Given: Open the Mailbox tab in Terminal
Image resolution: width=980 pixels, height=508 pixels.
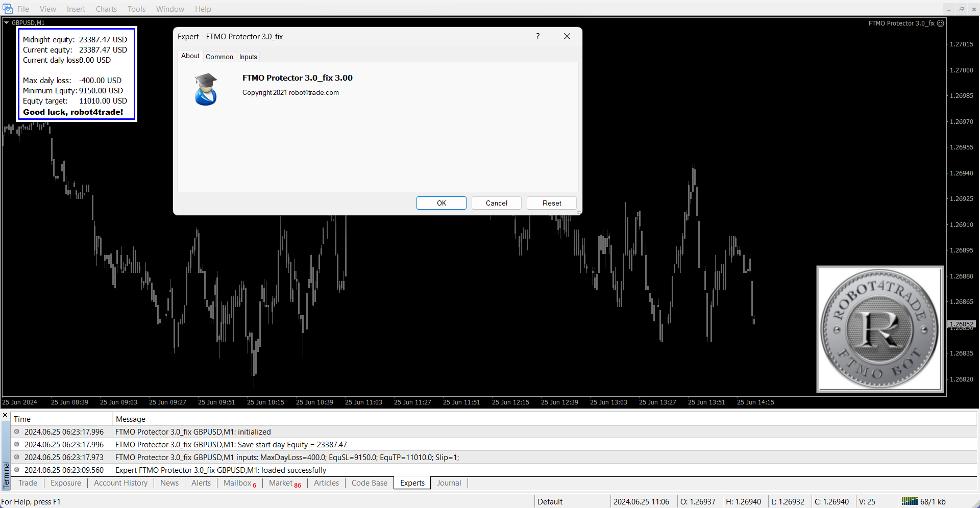Looking at the screenshot, I should tap(237, 483).
